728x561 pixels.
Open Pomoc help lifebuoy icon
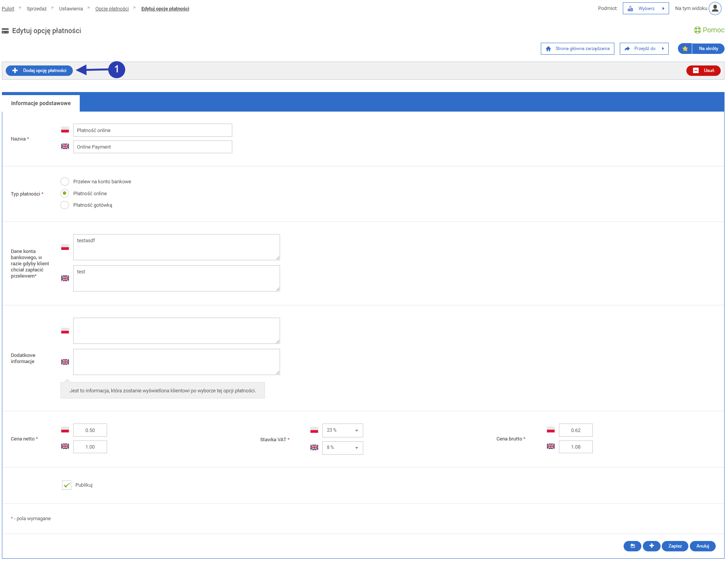697,30
